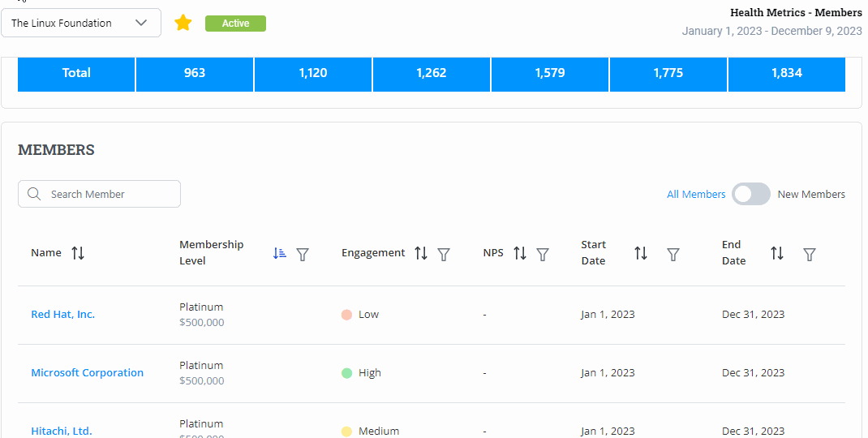Sort by End Date column
Screen dimensions: 868x438
pyautogui.click(x=777, y=254)
